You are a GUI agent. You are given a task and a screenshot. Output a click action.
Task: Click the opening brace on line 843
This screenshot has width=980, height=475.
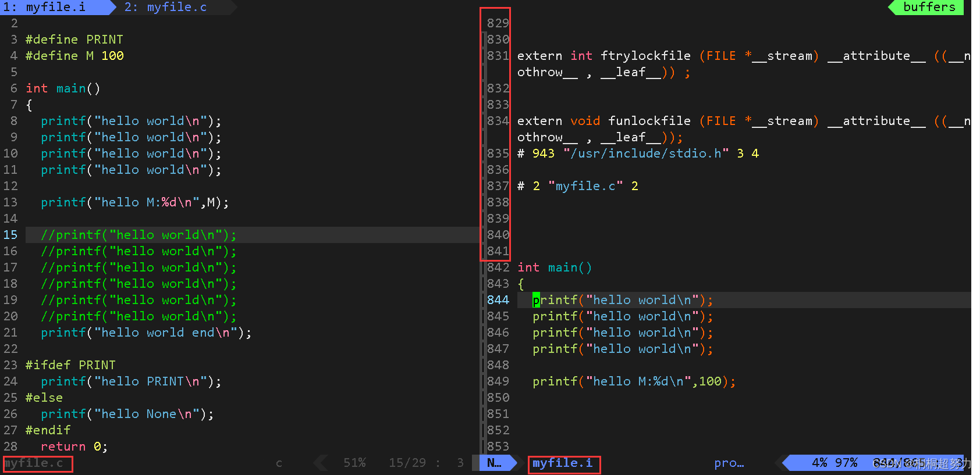click(x=521, y=284)
